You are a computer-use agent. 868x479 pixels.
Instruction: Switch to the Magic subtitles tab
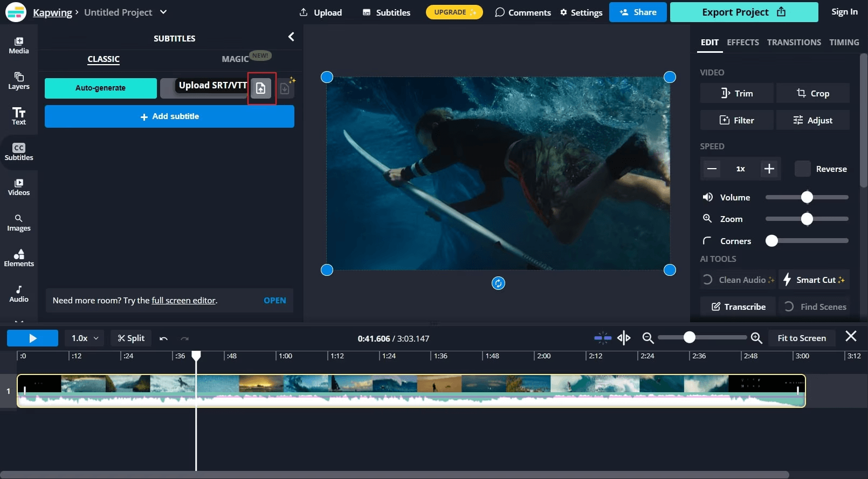pos(235,59)
